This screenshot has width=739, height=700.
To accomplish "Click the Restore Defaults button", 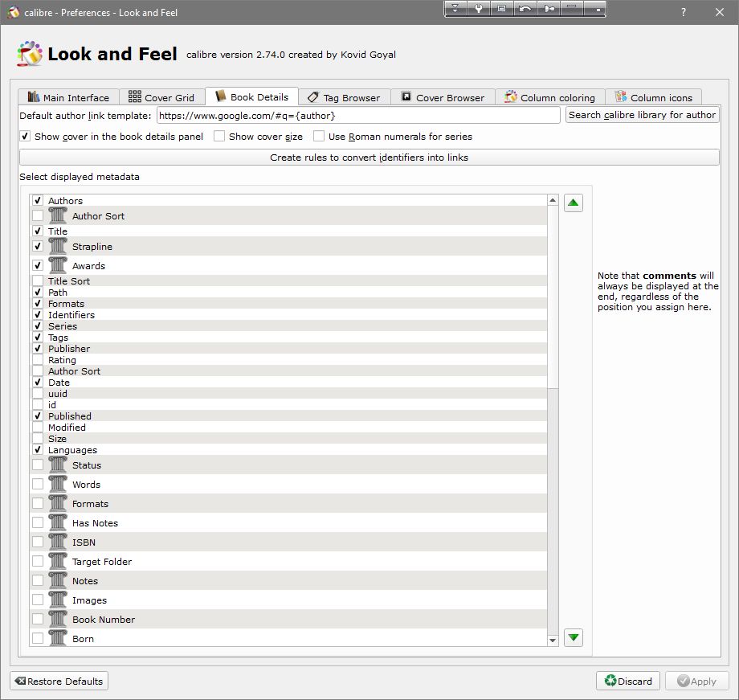I will point(59,682).
